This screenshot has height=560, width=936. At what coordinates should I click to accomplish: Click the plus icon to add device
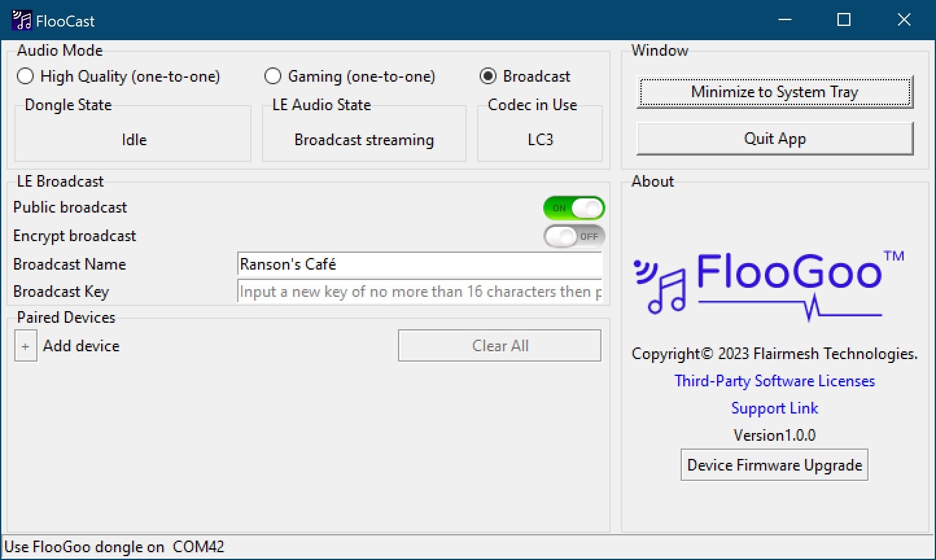coord(25,346)
